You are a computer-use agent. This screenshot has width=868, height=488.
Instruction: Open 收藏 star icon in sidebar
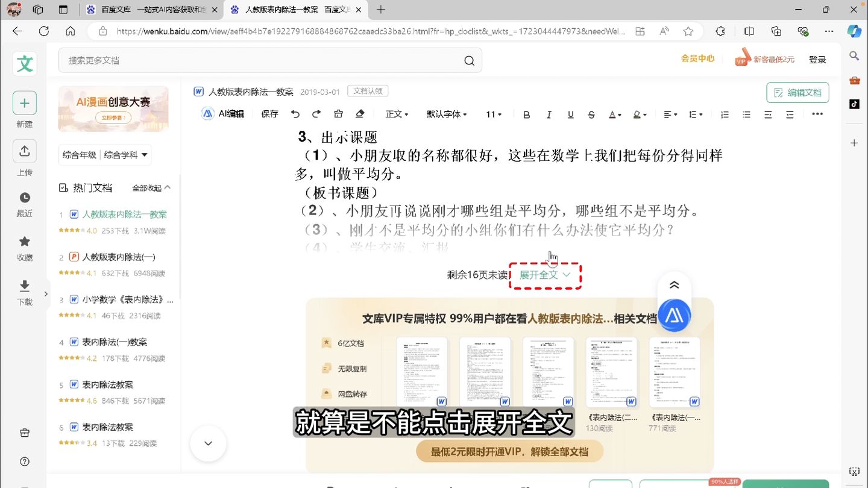point(25,242)
